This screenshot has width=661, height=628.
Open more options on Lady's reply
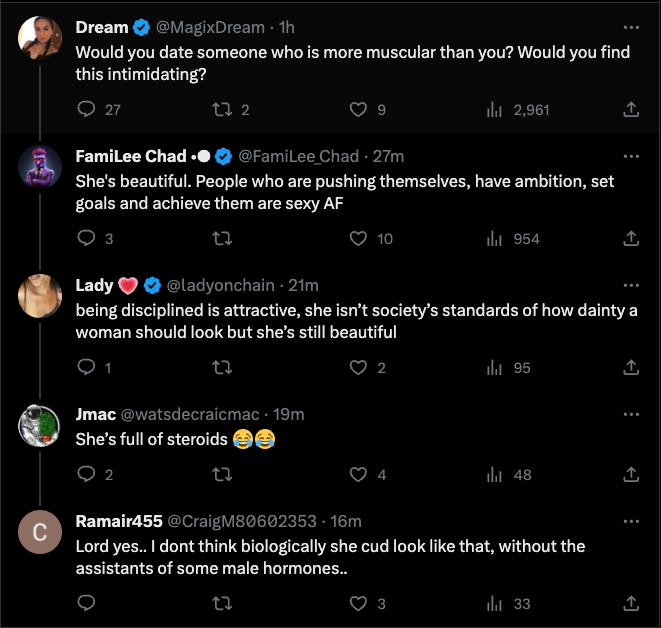click(631, 285)
